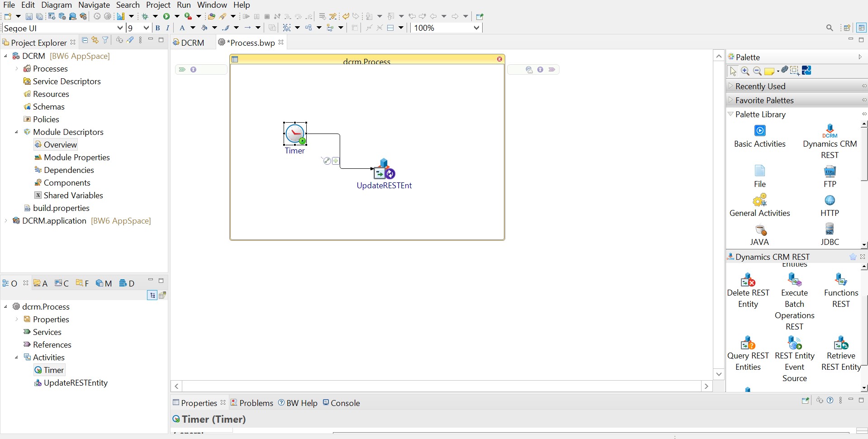This screenshot has height=439, width=868.
Task: Choose the Query REST Entities palette item
Action: [x=748, y=343]
